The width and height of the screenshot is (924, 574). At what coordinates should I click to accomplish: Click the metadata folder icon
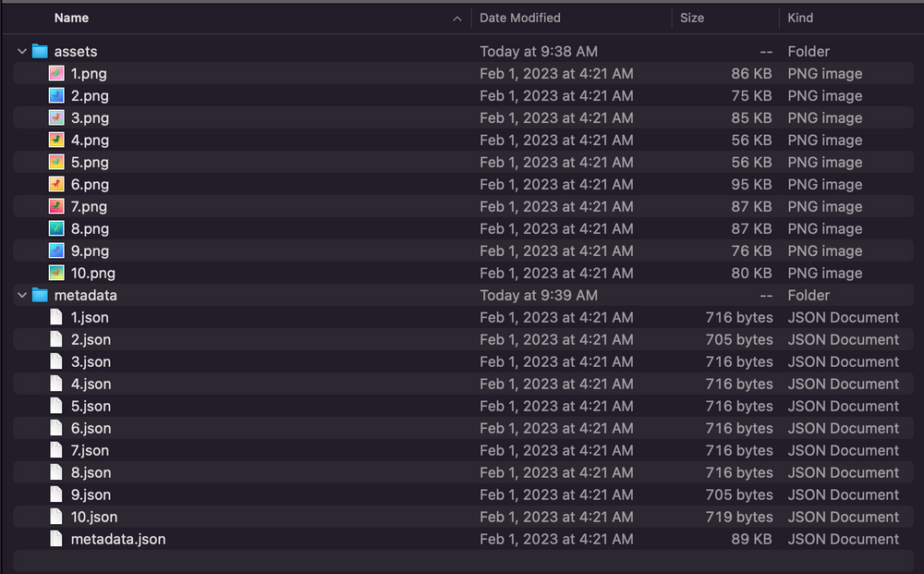(39, 296)
